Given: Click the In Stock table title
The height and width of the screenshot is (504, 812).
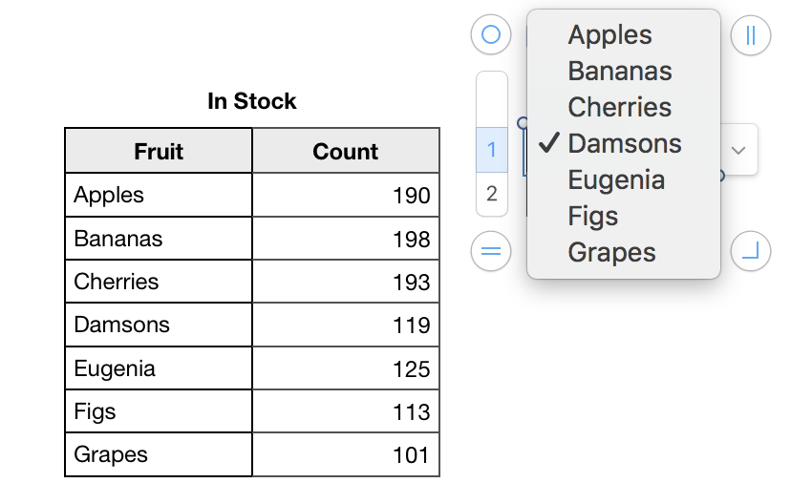Looking at the screenshot, I should point(252,101).
